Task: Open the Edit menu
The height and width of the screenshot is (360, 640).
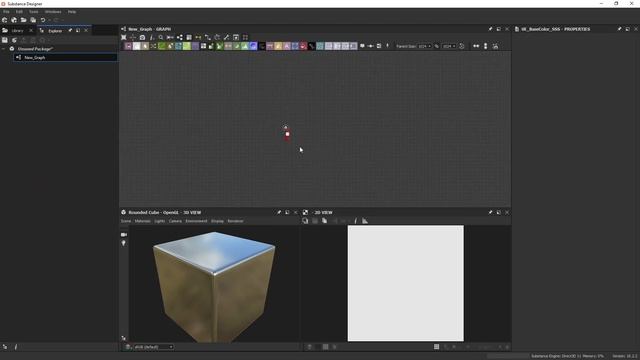Action: [19, 12]
